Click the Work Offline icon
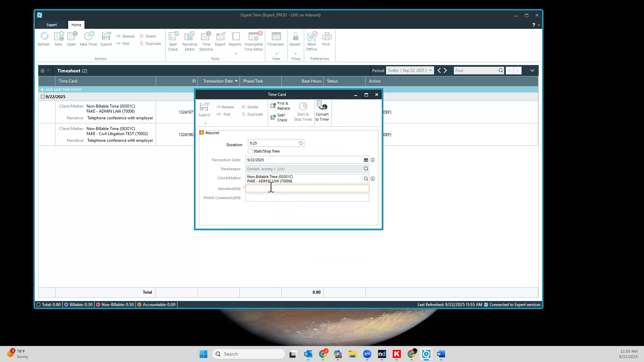Screen dimensions: 644x362 point(311,40)
